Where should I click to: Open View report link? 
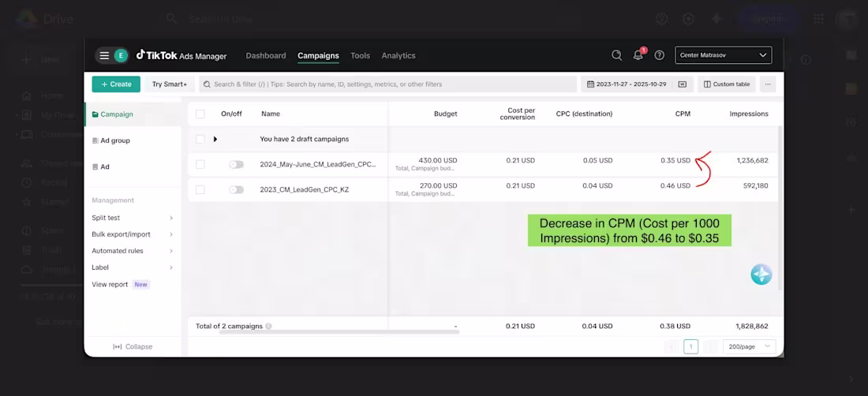pos(110,284)
